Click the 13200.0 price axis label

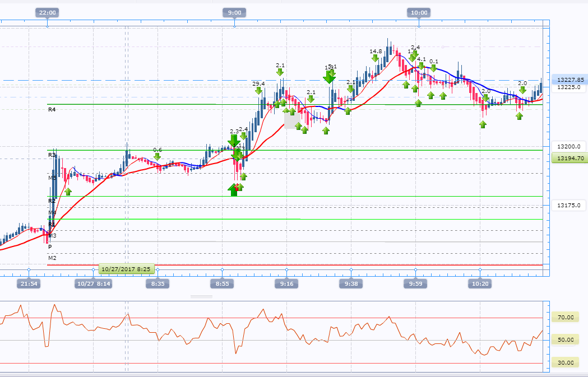(x=568, y=147)
